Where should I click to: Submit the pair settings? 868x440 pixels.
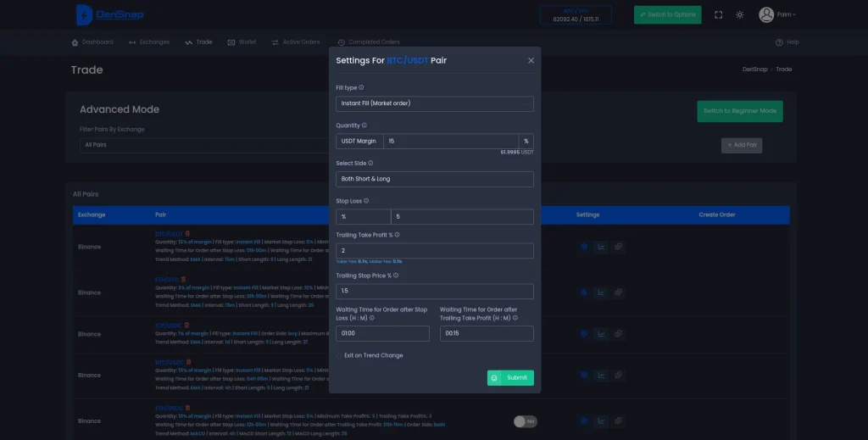510,377
